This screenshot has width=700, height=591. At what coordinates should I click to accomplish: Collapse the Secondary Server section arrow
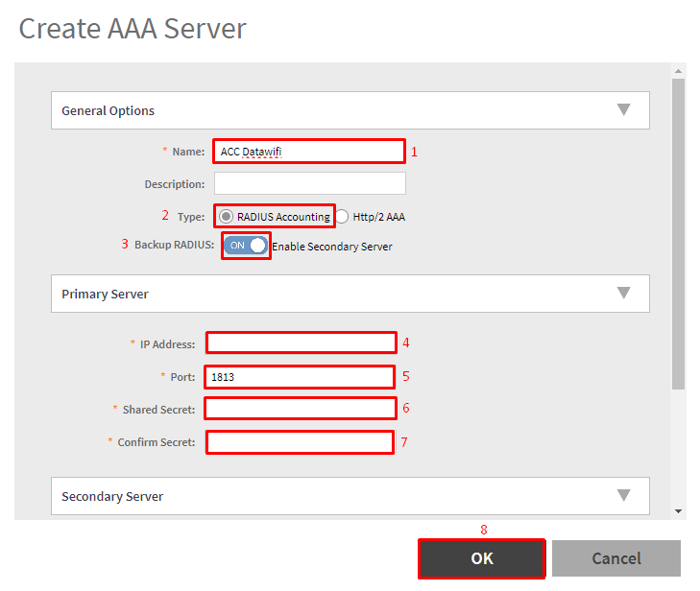click(x=623, y=495)
